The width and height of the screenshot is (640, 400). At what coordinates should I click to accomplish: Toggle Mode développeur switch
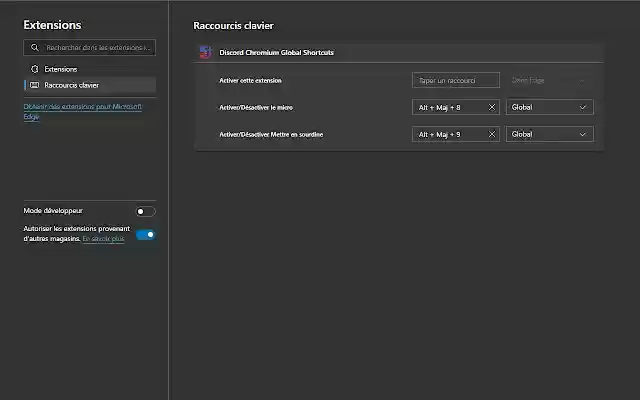click(145, 211)
